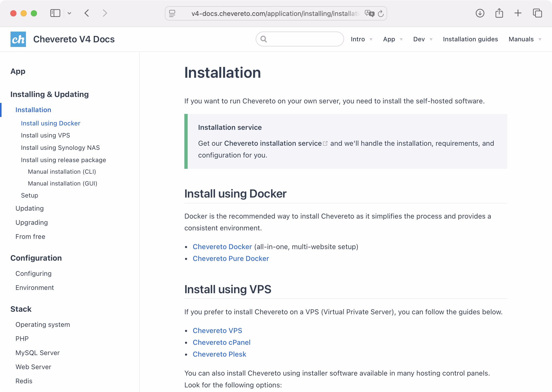Follow the Chevereto cPanel link

pos(222,342)
